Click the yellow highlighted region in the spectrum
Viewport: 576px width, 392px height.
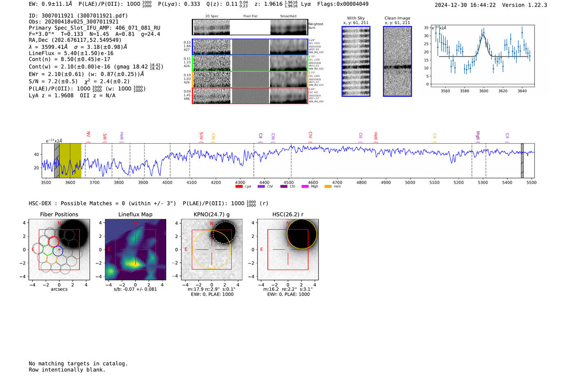point(70,160)
